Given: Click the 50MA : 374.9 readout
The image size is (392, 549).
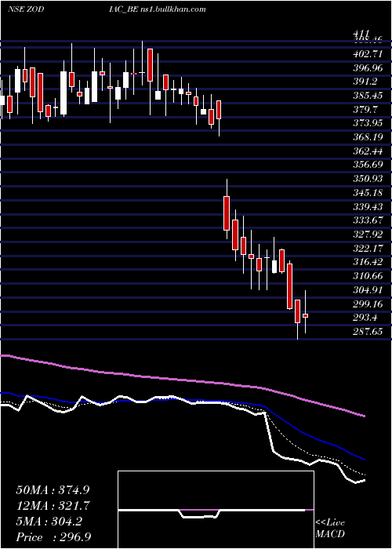Looking at the screenshot, I should click(x=53, y=489).
